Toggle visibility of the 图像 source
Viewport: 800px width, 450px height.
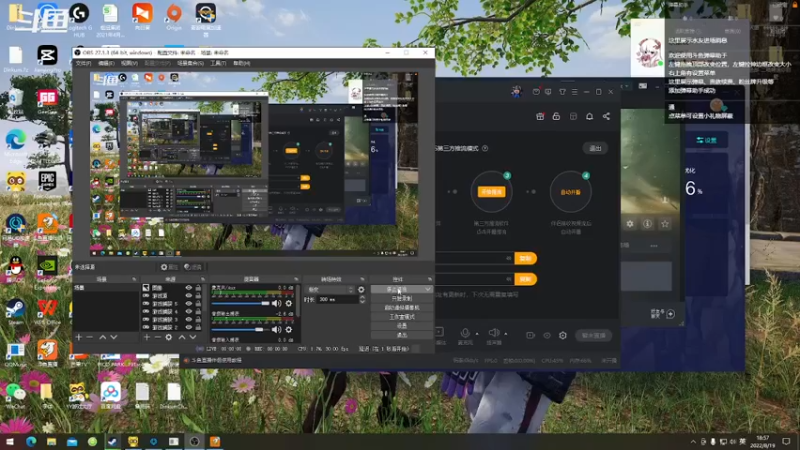click(189, 288)
